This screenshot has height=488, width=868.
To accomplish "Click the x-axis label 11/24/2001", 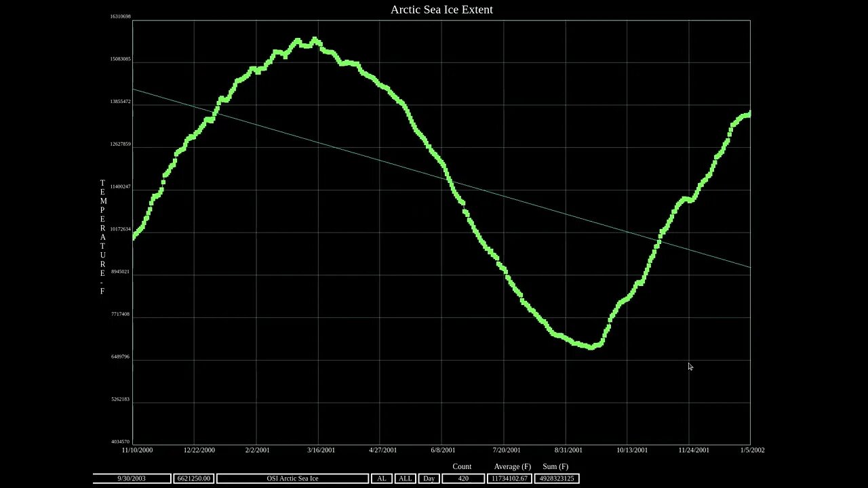I will point(694,450).
